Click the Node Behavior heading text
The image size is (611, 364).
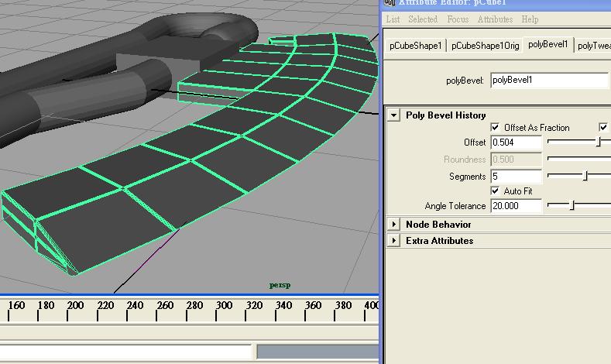pyautogui.click(x=438, y=225)
